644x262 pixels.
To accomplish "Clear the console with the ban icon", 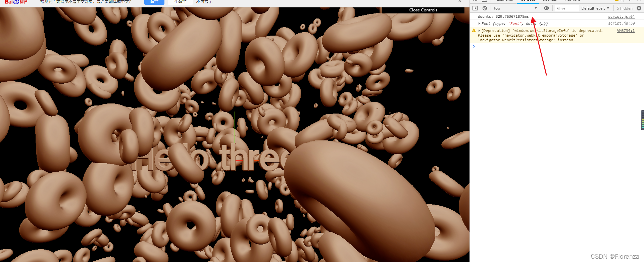I will click(x=485, y=8).
